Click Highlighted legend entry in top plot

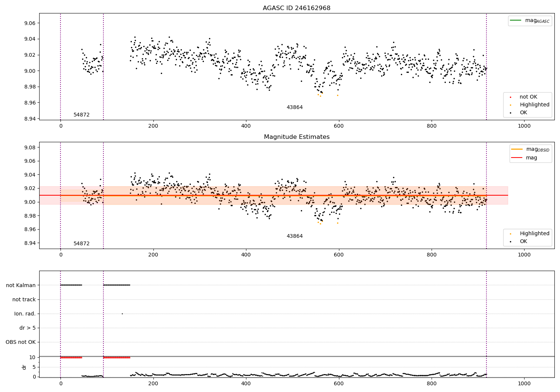tap(529, 105)
